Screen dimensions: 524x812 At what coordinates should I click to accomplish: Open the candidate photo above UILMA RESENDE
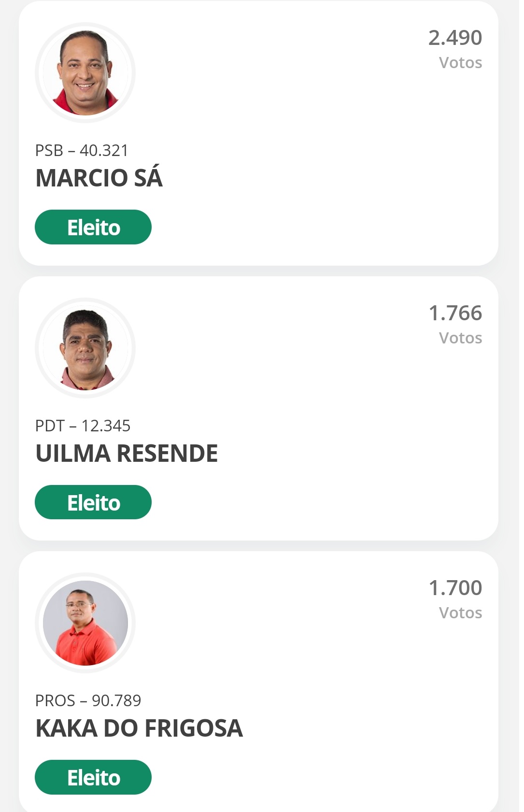click(x=85, y=348)
